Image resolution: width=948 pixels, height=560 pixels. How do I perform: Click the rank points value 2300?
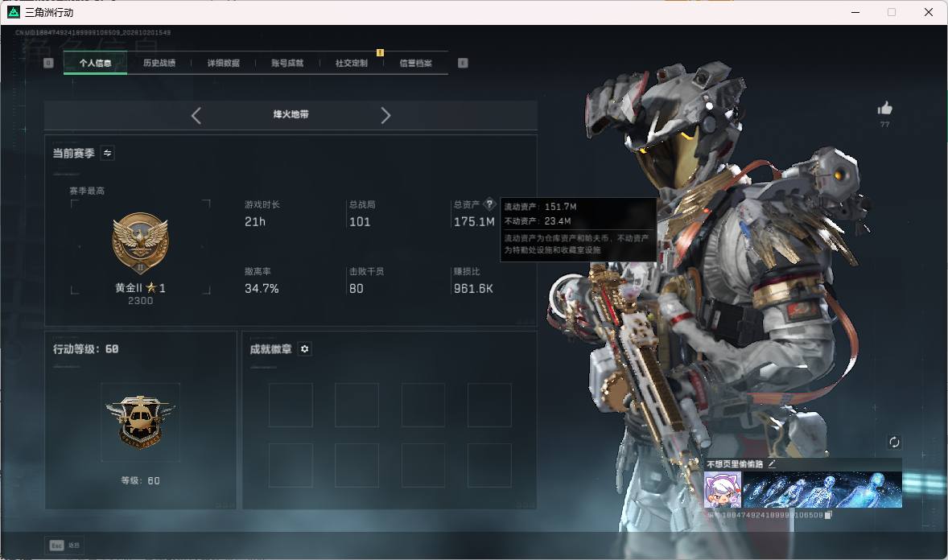140,301
